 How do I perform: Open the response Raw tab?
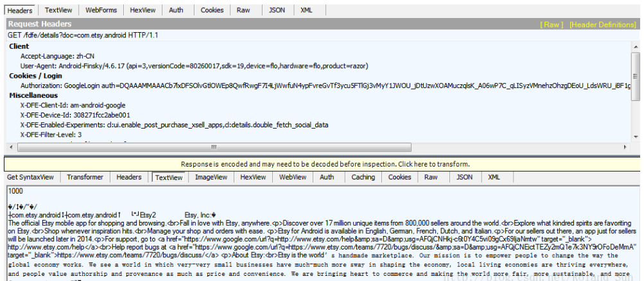point(431,177)
